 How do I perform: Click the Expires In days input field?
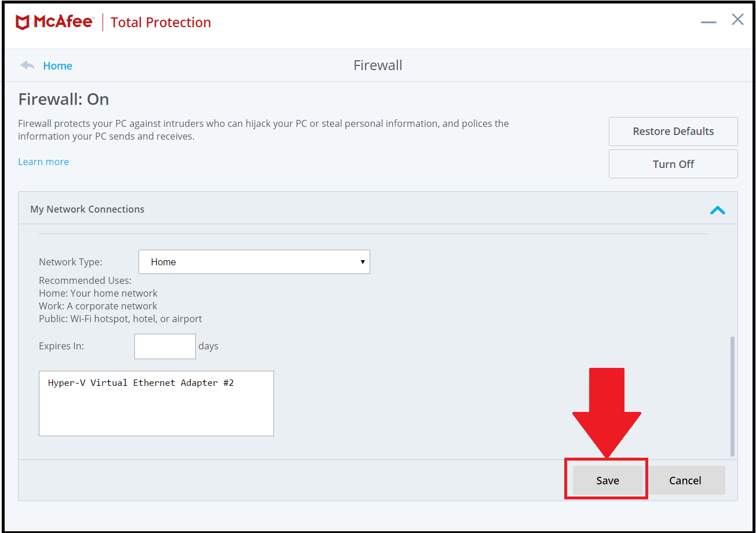165,346
